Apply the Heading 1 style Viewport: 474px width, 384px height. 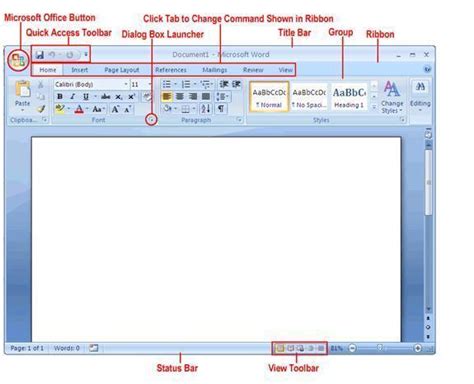[x=349, y=97]
